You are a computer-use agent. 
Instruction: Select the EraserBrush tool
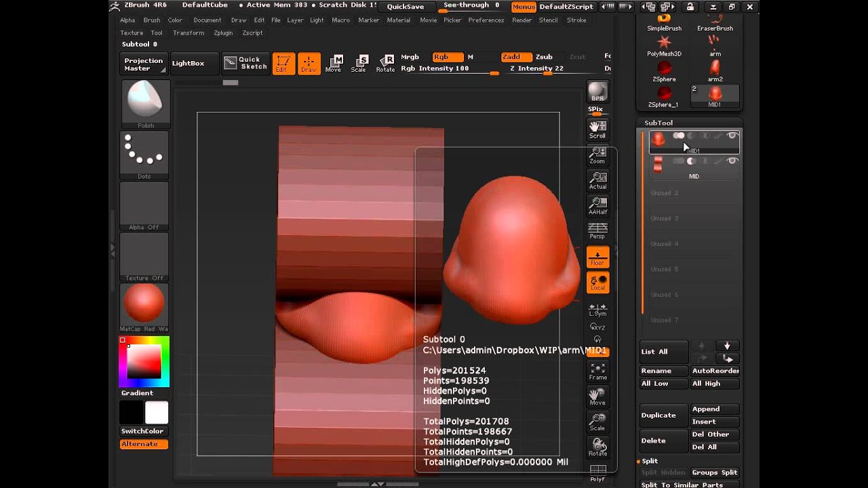pos(715,23)
